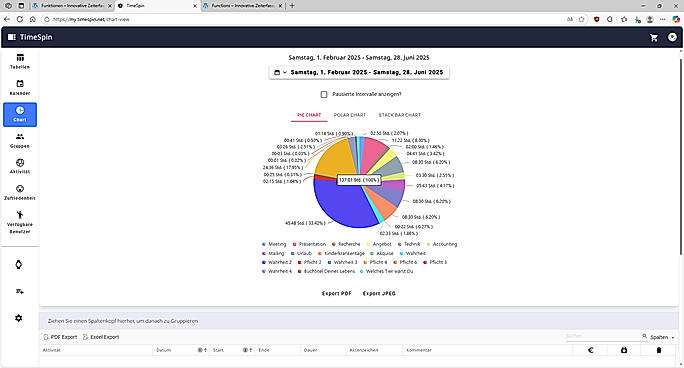Enable Pausierte Intervalle anzeigen checkbox

click(x=324, y=94)
